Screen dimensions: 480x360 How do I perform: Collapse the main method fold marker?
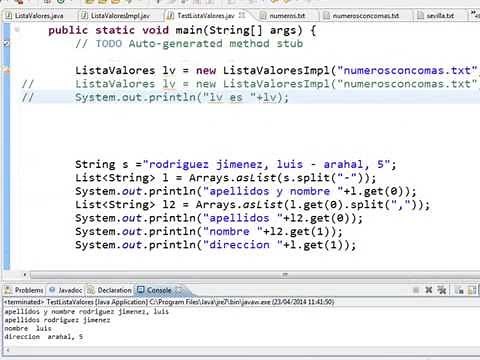(17, 30)
